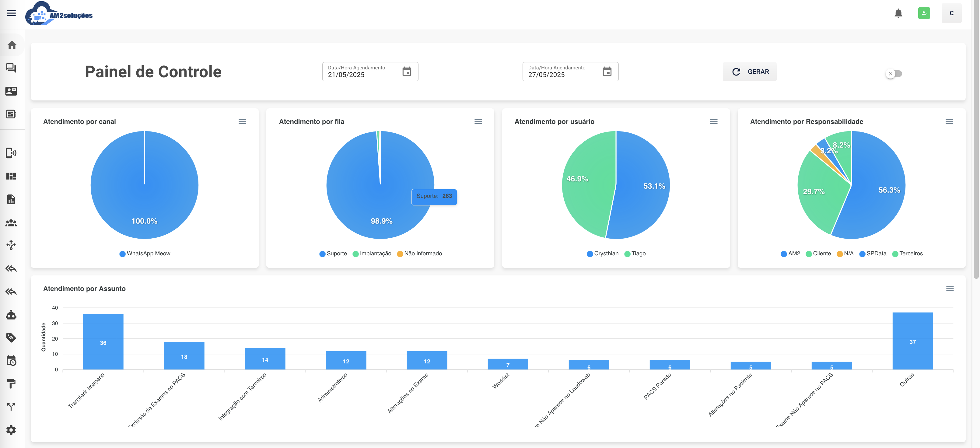Screen dimensions: 980x448
Task: Toggle the Tiago legend entry
Action: (x=635, y=254)
